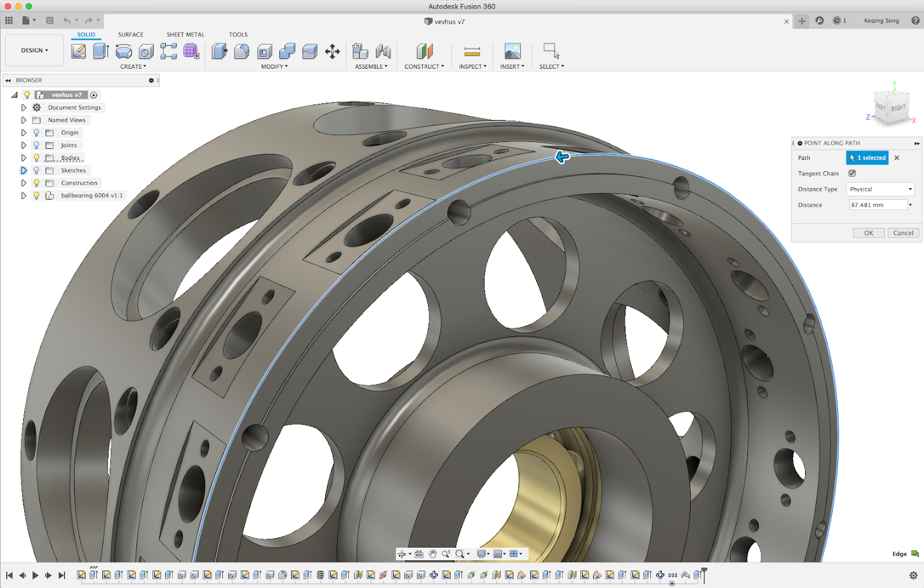Click the Measure ruler icon under Inspect

point(472,51)
